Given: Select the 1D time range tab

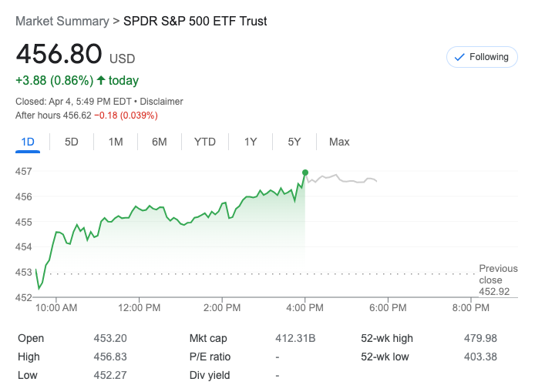Looking at the screenshot, I should click(28, 142).
